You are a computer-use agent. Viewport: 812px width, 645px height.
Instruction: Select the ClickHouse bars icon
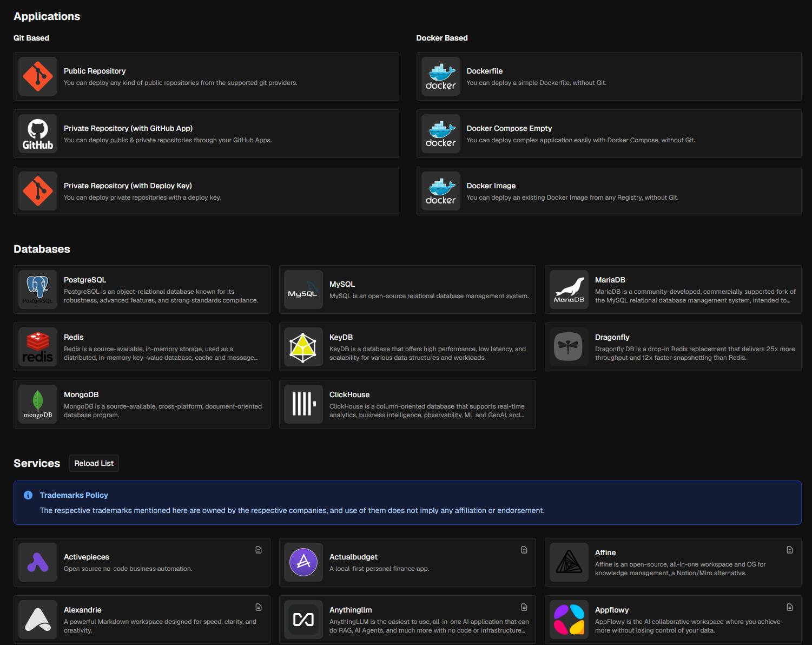(x=303, y=404)
